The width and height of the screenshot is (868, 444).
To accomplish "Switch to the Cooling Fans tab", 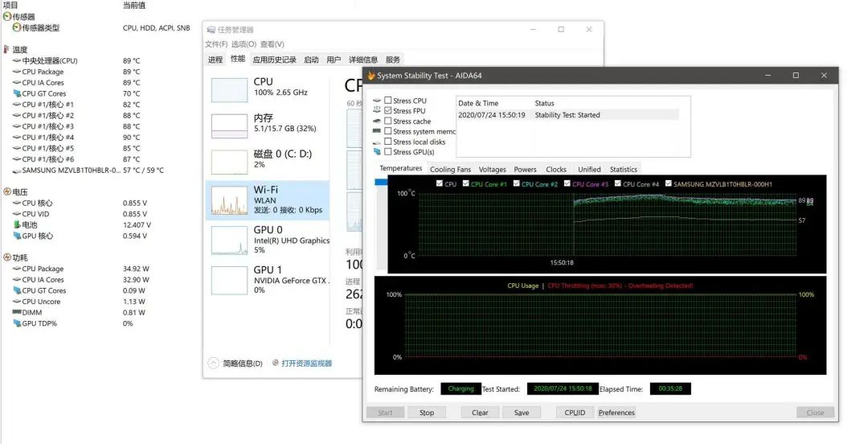I will [450, 170].
